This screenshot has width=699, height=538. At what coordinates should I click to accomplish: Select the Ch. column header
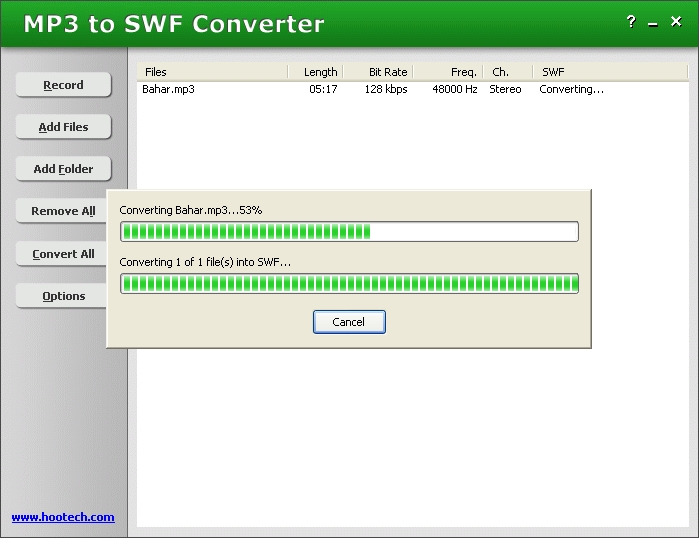tap(500, 72)
